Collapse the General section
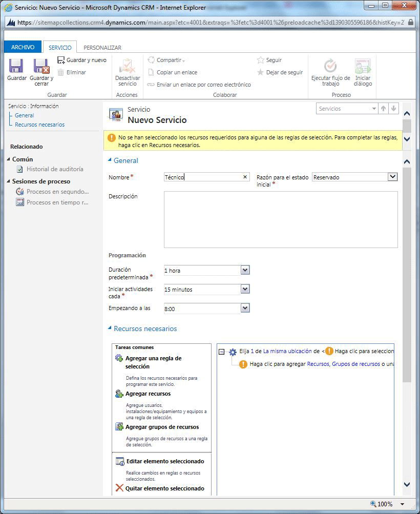420x514 pixels. pyautogui.click(x=110, y=160)
